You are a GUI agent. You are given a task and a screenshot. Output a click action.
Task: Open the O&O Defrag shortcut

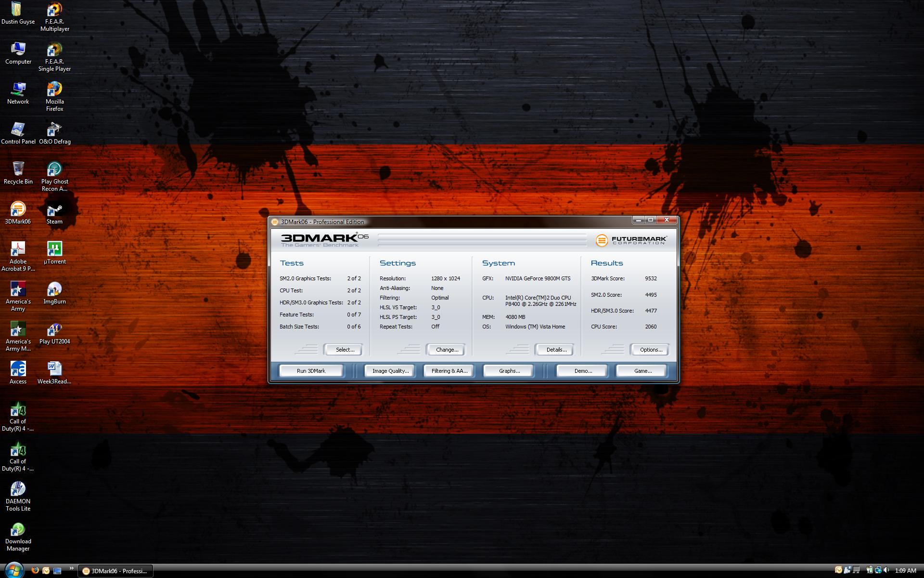(54, 130)
